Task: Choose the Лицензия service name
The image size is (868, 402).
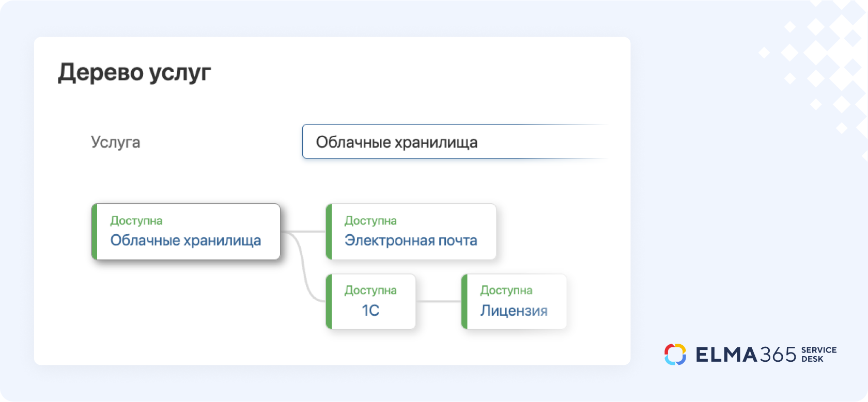Action: coord(514,311)
